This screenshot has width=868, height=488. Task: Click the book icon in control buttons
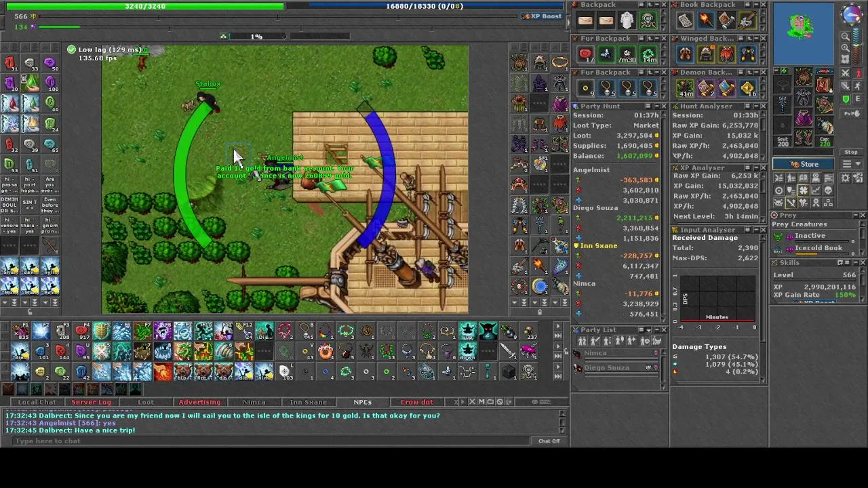click(804, 178)
